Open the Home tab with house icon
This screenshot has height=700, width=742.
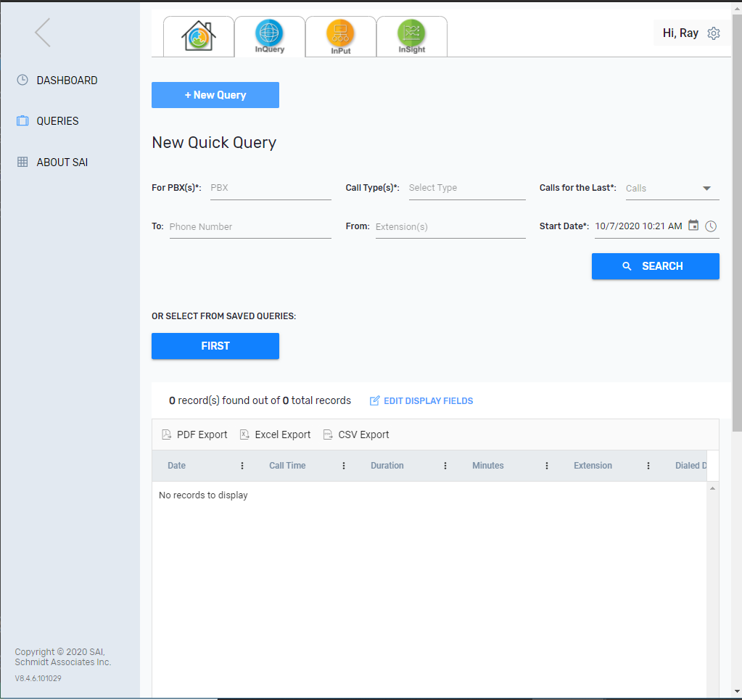tap(199, 36)
